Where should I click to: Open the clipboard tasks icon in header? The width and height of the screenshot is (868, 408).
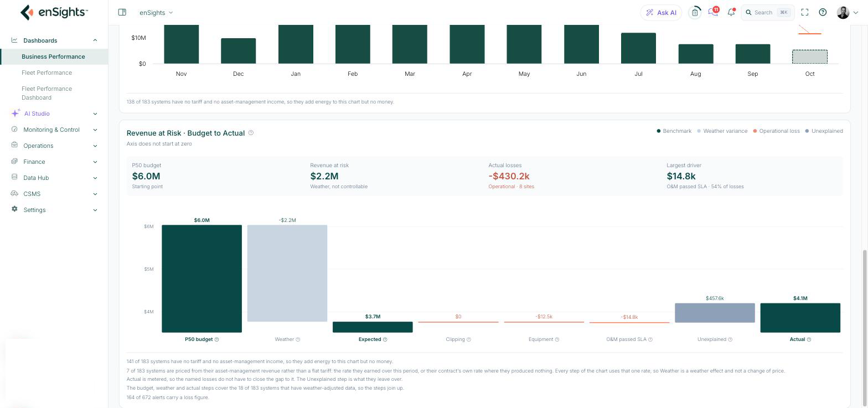click(x=695, y=12)
